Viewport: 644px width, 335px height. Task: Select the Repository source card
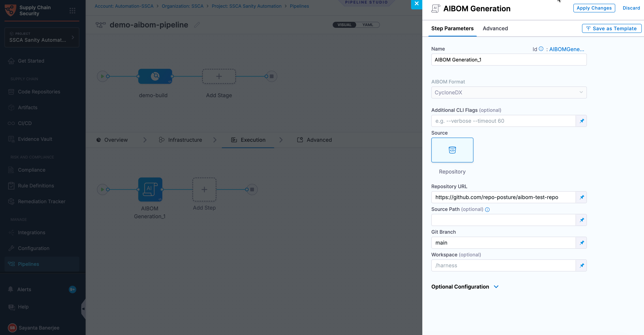pos(452,150)
